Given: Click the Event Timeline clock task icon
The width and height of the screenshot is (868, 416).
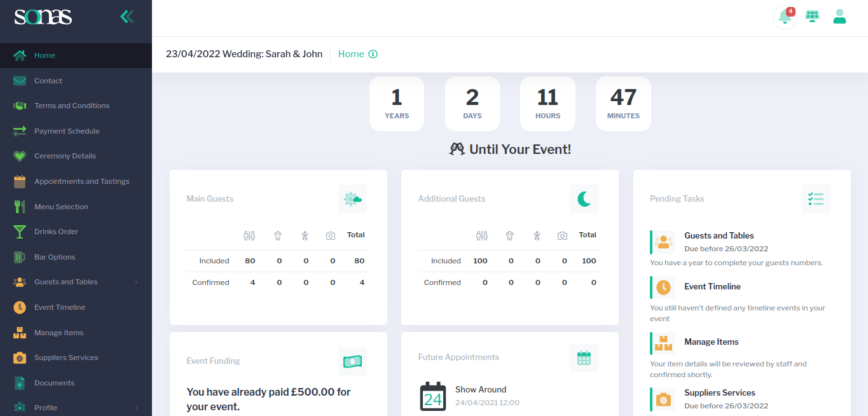Looking at the screenshot, I should point(664,288).
